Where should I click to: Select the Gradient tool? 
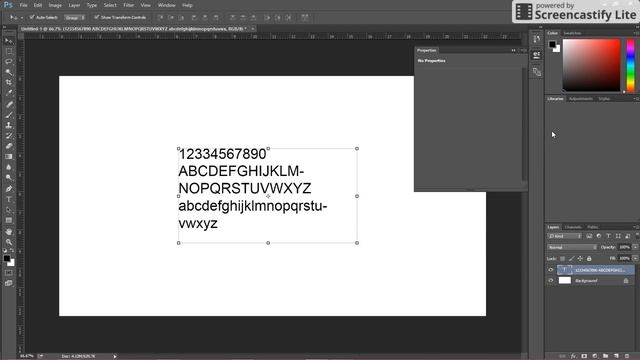click(9, 157)
